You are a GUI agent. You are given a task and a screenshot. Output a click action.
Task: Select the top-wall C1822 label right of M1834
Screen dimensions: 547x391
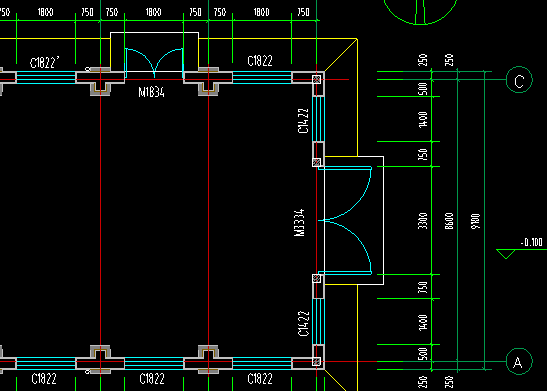pyautogui.click(x=260, y=61)
